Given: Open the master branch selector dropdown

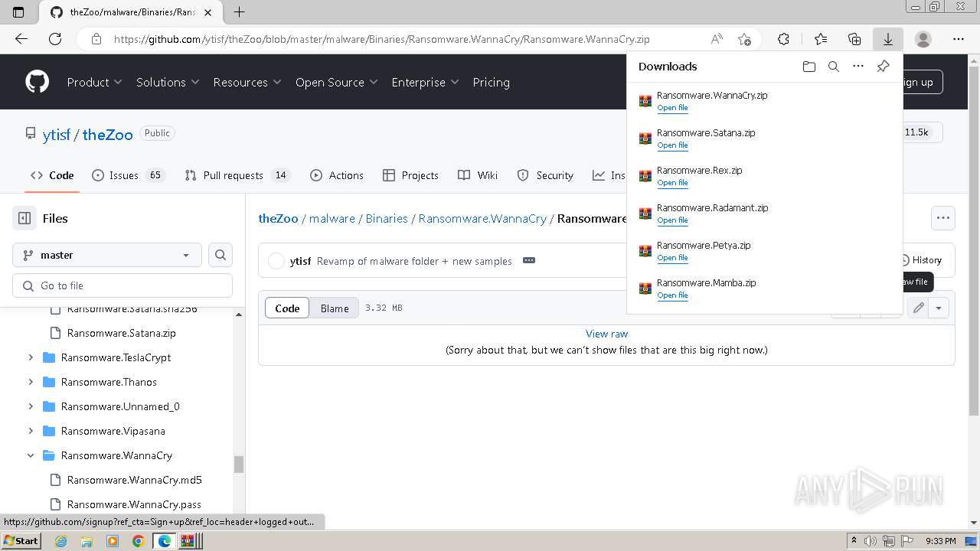Looking at the screenshot, I should click(107, 255).
